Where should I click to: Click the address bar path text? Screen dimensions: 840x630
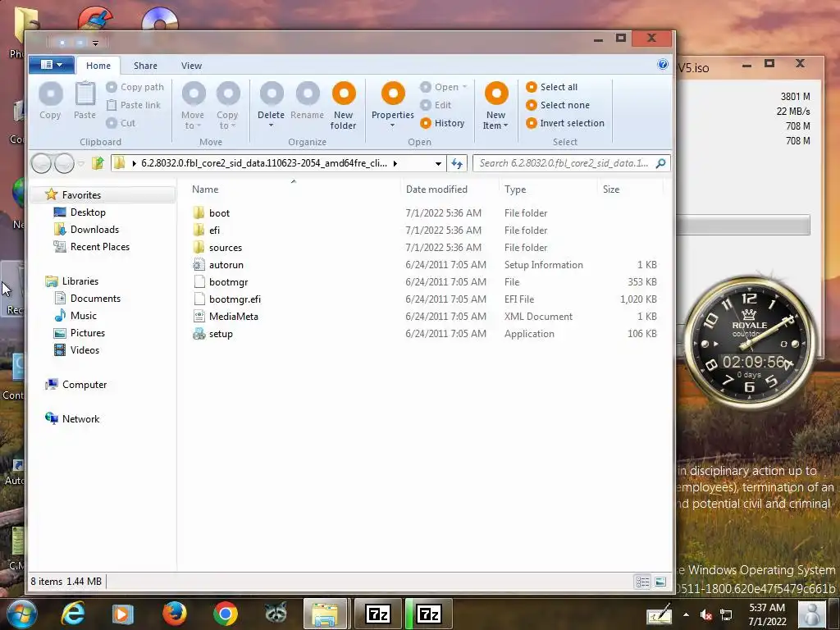pos(264,163)
